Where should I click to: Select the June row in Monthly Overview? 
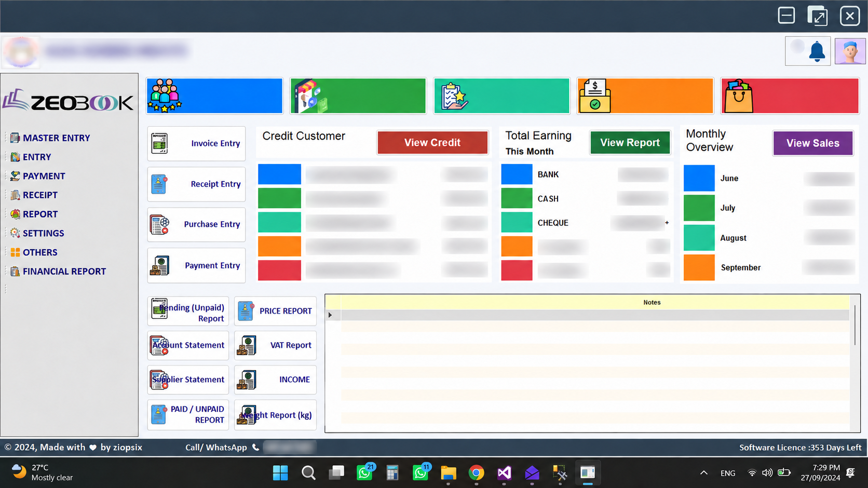769,178
